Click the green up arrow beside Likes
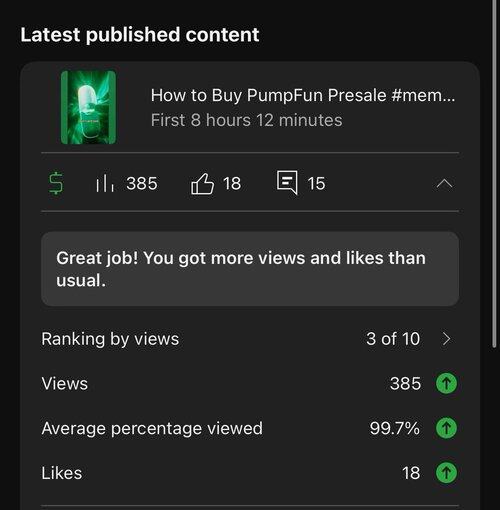 [x=446, y=472]
